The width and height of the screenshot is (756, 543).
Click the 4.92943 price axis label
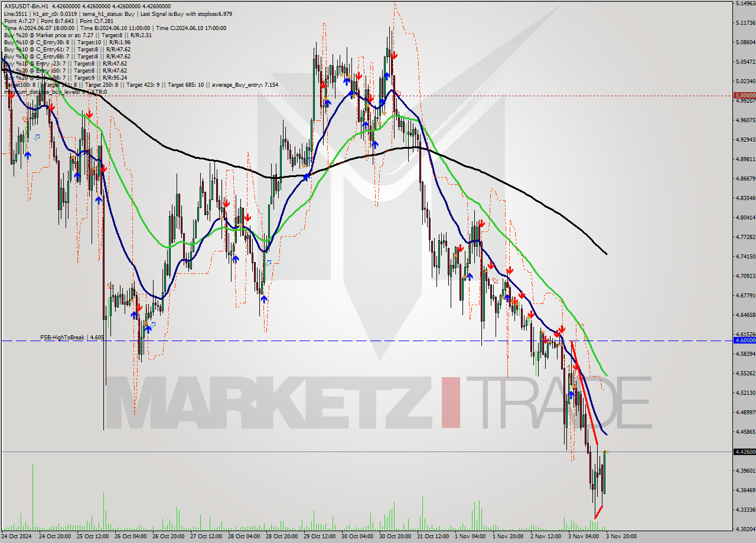coord(745,140)
